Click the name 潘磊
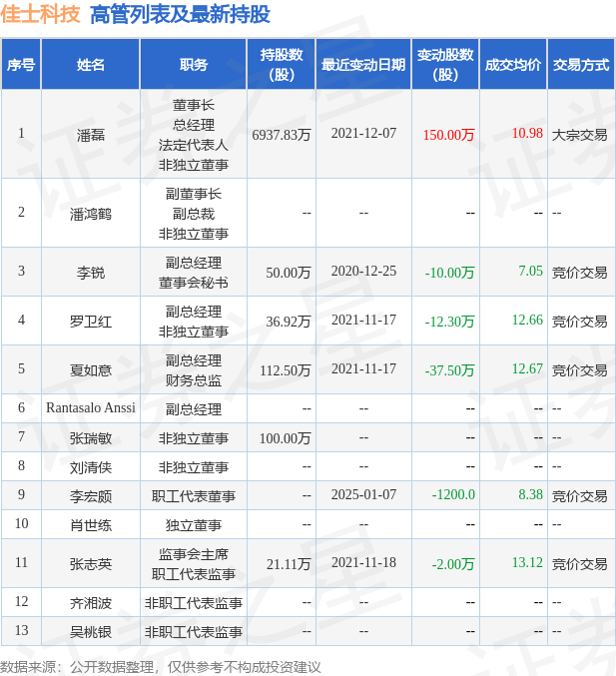This screenshot has width=616, height=676. (91, 135)
